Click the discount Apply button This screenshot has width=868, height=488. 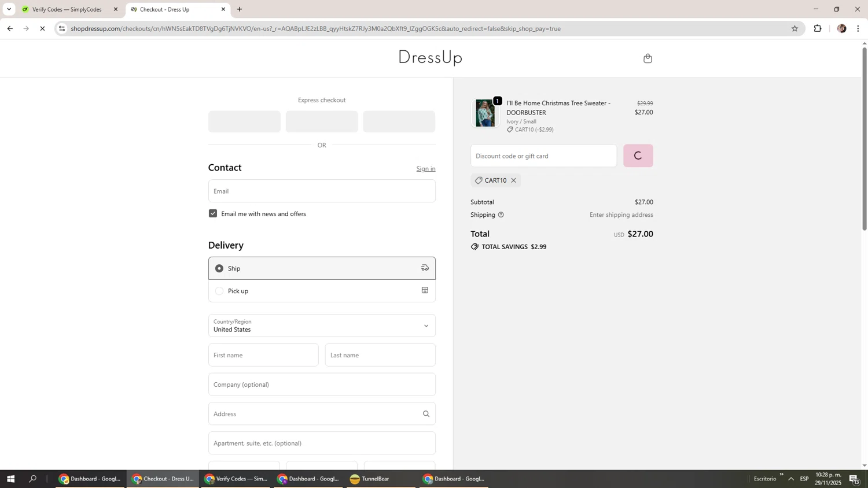(638, 156)
